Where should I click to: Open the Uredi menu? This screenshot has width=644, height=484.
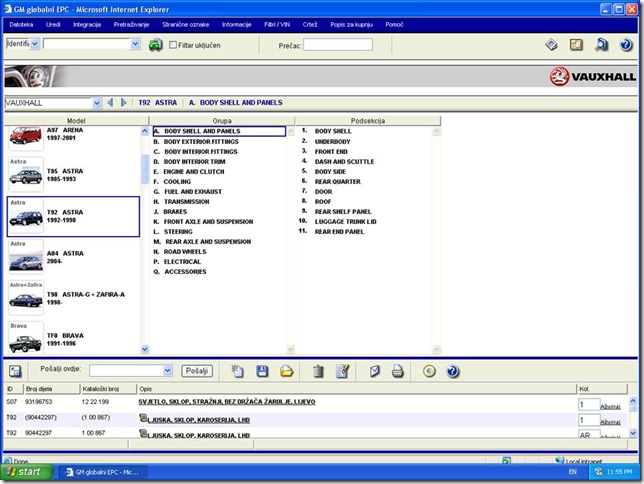(53, 25)
